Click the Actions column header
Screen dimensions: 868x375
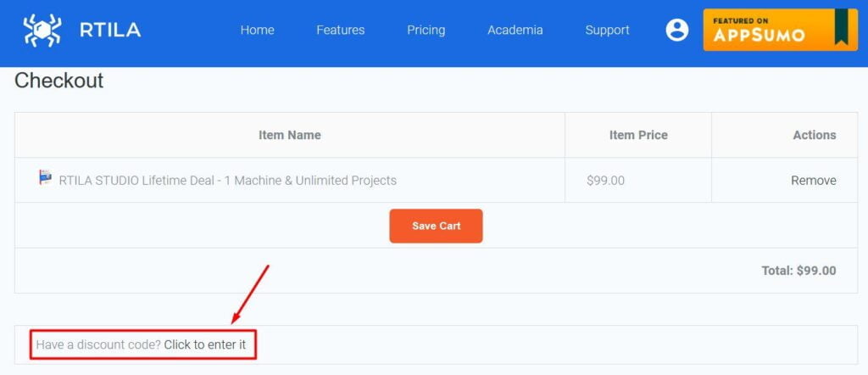[815, 135]
